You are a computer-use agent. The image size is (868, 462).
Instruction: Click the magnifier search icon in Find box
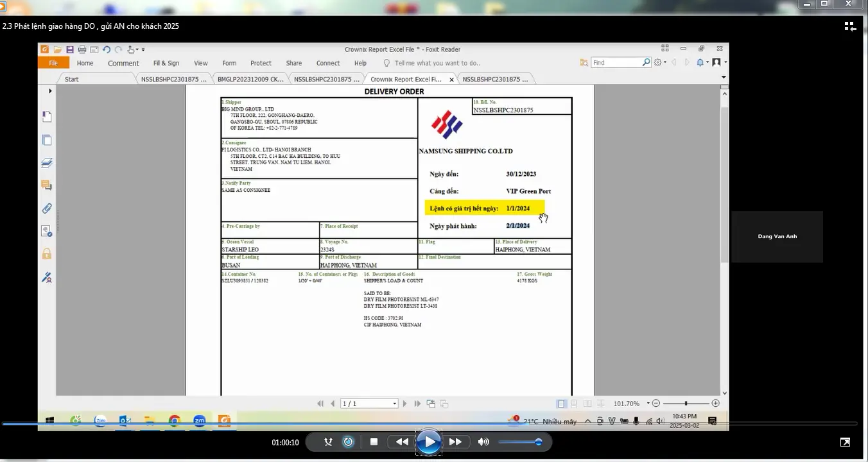[x=646, y=62]
